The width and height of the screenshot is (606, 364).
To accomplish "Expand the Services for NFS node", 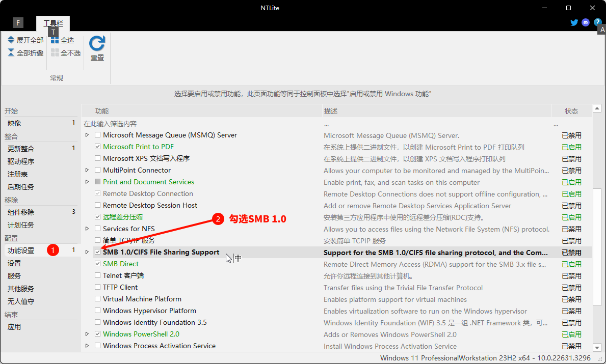I will [87, 229].
